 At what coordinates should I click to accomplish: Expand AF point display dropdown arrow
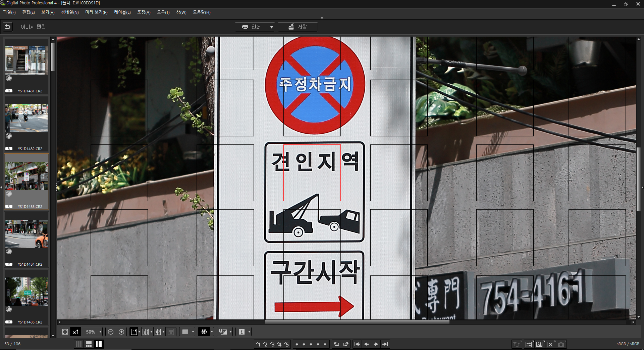click(212, 332)
